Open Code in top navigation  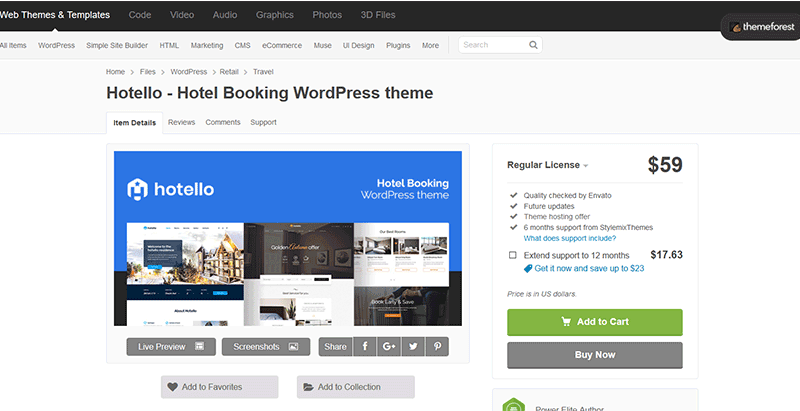[140, 15]
